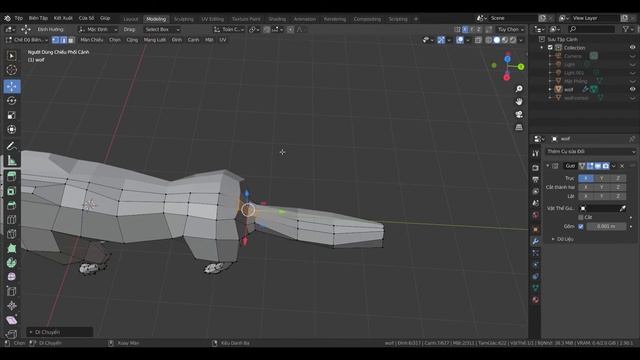Switch to solid viewport shading

tap(496, 40)
